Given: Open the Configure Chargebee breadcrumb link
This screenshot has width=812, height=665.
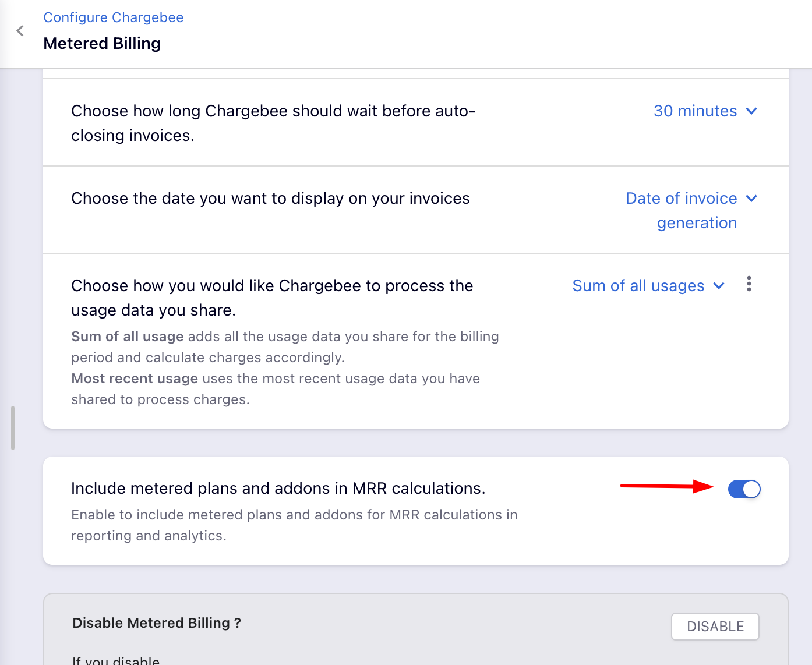Looking at the screenshot, I should click(x=114, y=17).
